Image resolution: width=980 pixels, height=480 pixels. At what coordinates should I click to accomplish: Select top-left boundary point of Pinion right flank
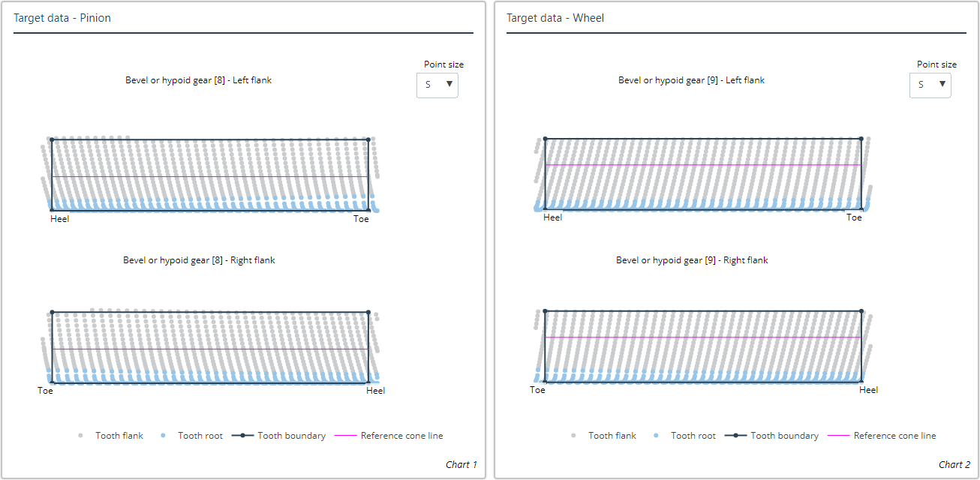coord(52,312)
